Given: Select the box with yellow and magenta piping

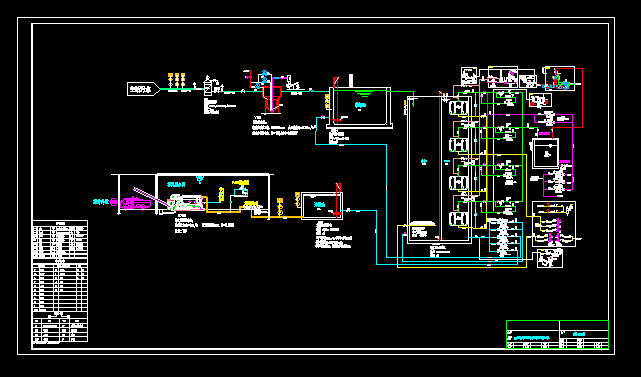Looking at the screenshot, I should [554, 224].
